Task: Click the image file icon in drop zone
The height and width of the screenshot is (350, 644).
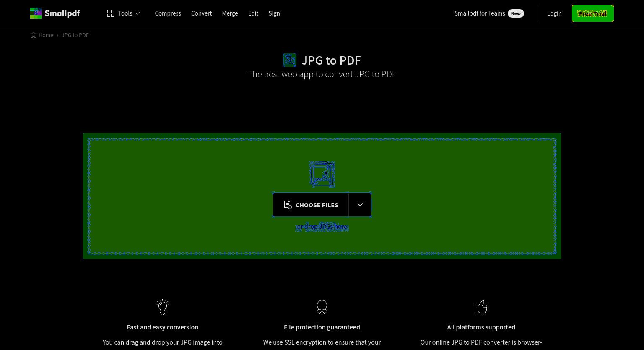Action: coord(322,174)
